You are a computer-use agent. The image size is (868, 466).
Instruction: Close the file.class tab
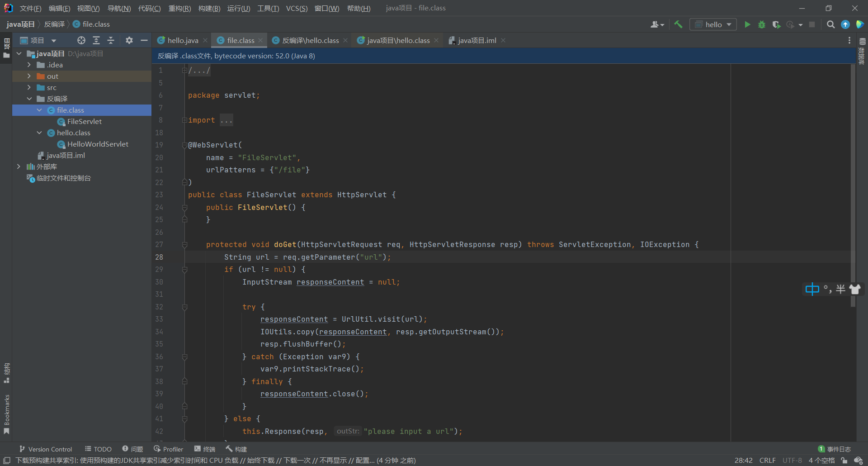[x=260, y=40]
